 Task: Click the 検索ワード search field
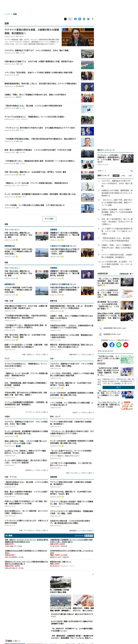(x=113, y=171)
